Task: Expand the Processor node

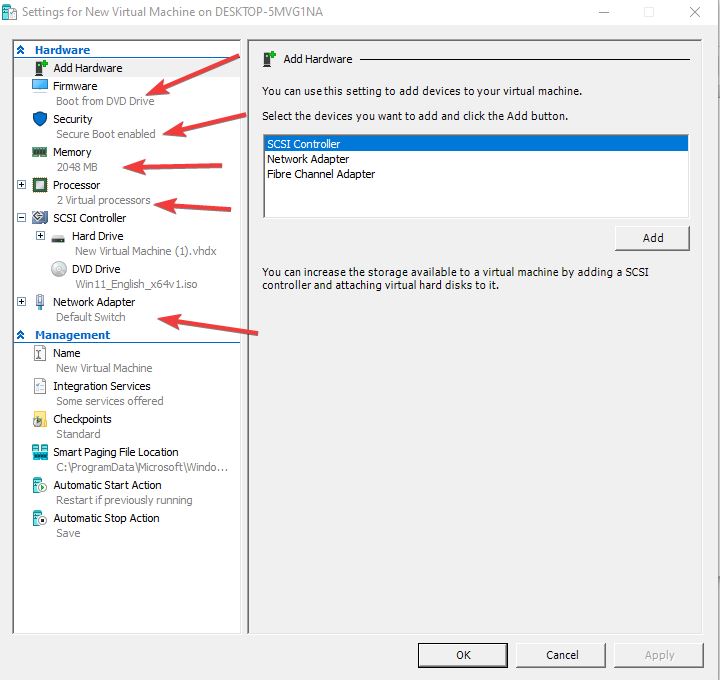Action: (x=22, y=185)
